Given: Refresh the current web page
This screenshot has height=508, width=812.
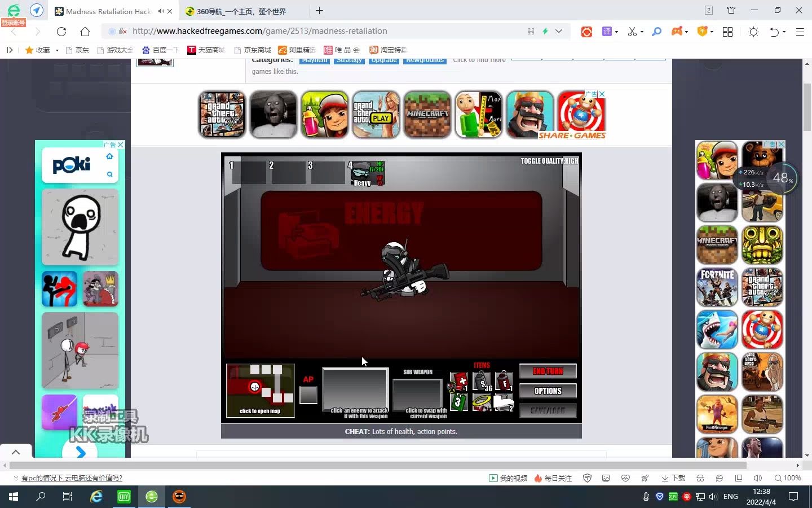Looking at the screenshot, I should (61, 32).
